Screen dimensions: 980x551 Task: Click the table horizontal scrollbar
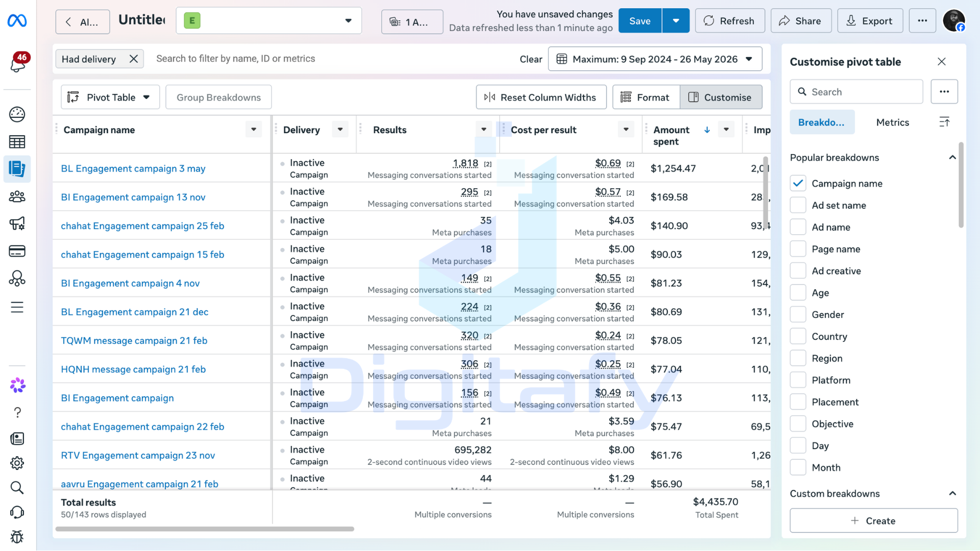pyautogui.click(x=205, y=529)
